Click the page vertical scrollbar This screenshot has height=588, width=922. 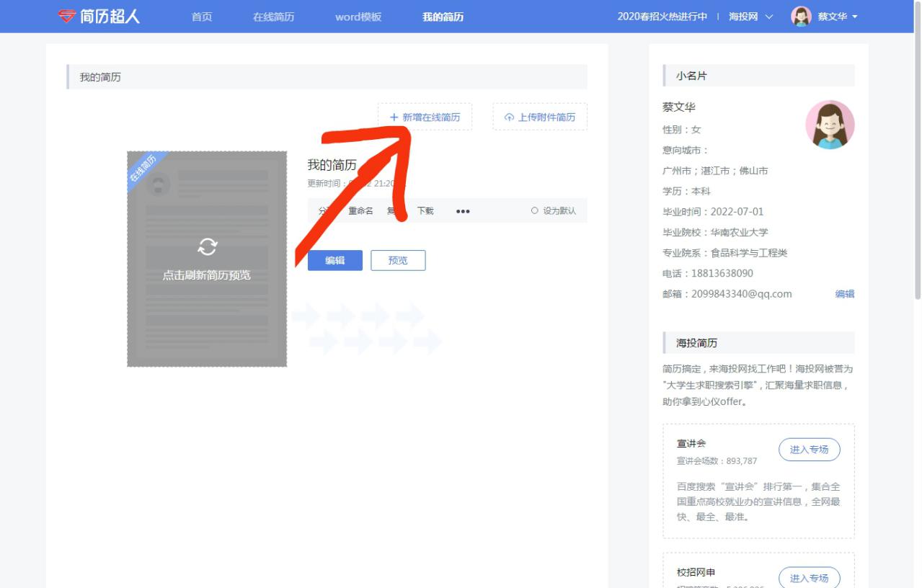[x=917, y=166]
